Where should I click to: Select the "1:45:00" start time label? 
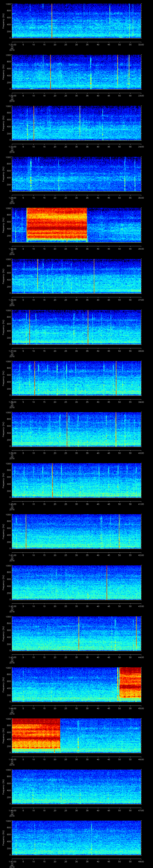(x=12, y=759)
